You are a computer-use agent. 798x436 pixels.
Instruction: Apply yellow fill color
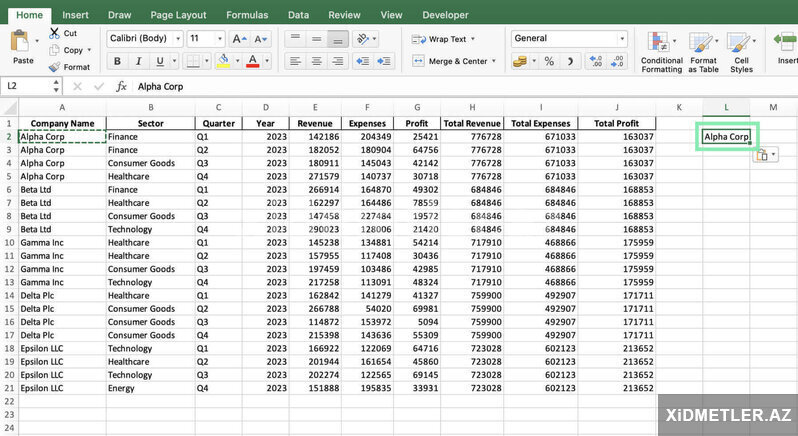pos(223,62)
